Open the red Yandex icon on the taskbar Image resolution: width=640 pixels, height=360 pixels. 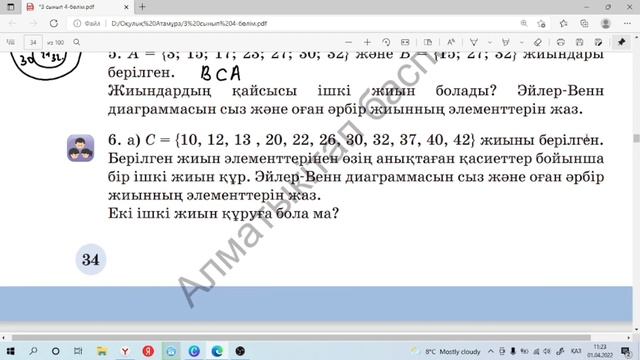pos(148,351)
